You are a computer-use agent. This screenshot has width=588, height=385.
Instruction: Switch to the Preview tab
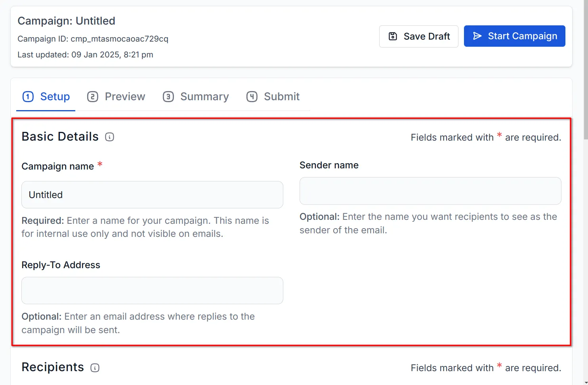pos(124,96)
